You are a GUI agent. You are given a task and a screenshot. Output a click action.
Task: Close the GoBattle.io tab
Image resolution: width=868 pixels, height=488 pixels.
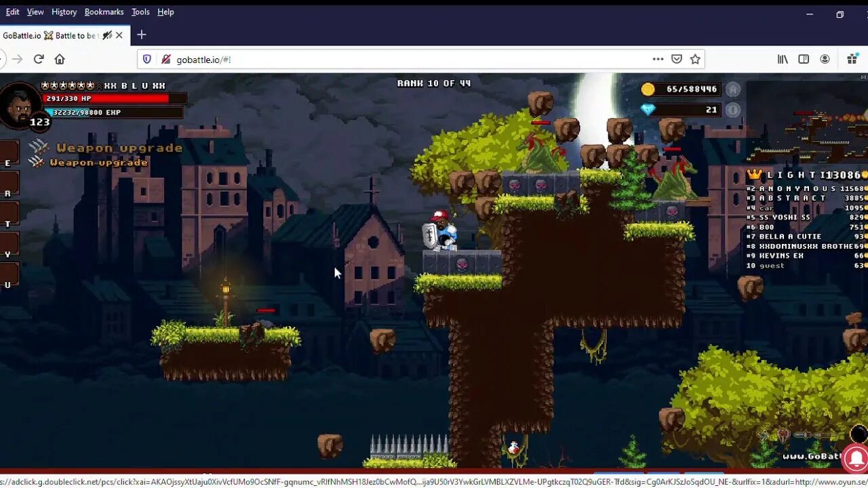pos(120,35)
